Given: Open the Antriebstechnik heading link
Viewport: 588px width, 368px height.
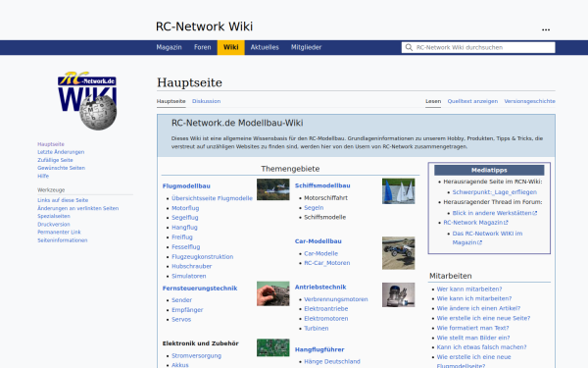Looking at the screenshot, I should point(320,287).
